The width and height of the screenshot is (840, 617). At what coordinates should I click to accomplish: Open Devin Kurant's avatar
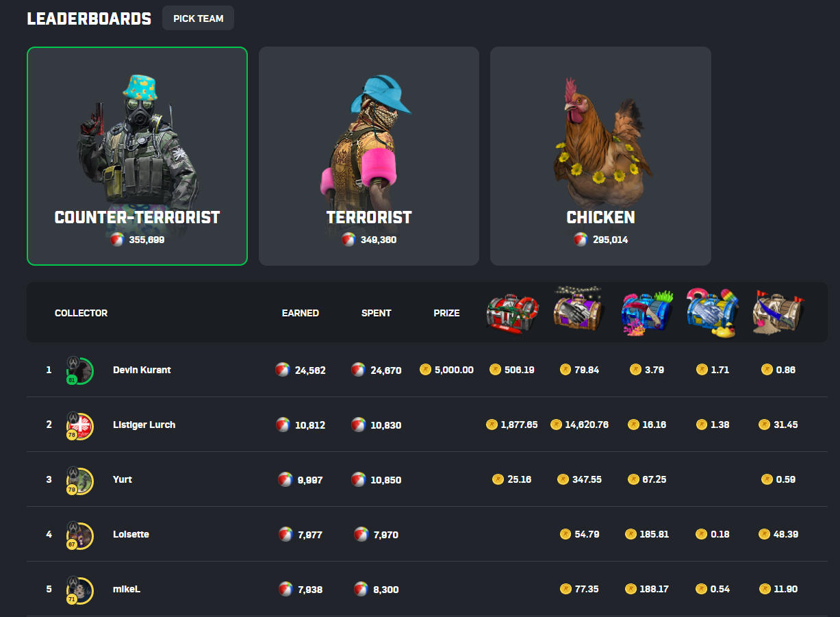pos(79,370)
